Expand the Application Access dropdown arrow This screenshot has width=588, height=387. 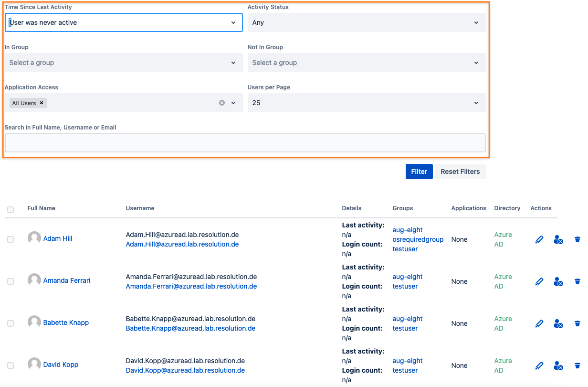click(233, 103)
